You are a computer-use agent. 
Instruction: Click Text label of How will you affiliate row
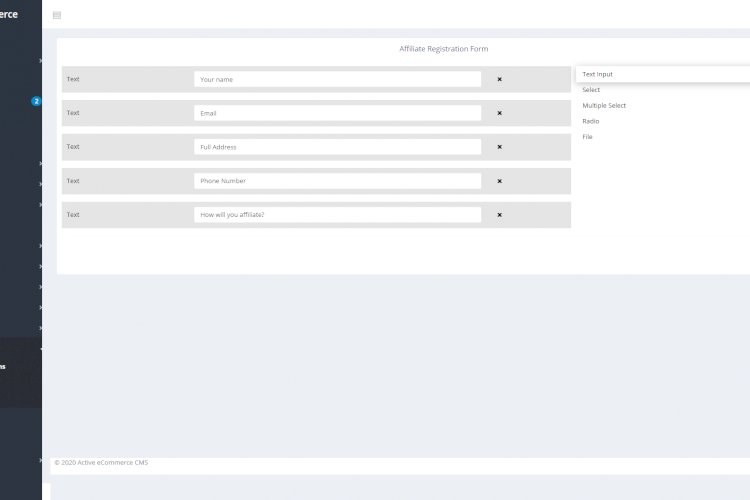73,215
